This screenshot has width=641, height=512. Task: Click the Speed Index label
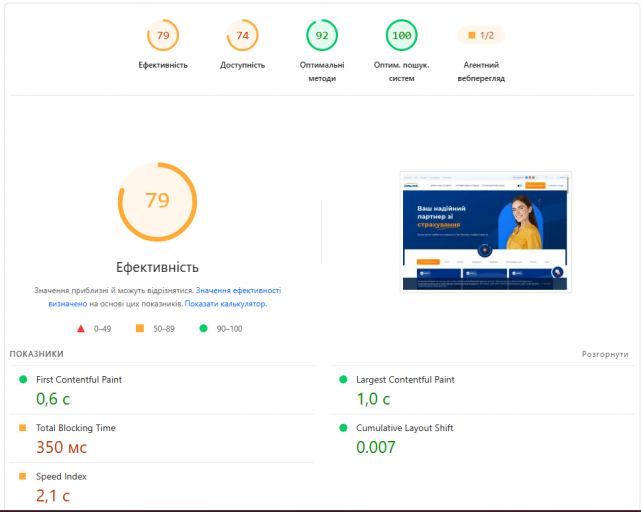click(x=61, y=476)
